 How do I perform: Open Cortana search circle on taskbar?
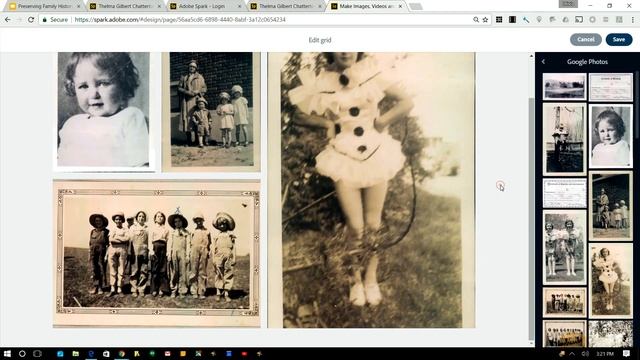coord(22,353)
